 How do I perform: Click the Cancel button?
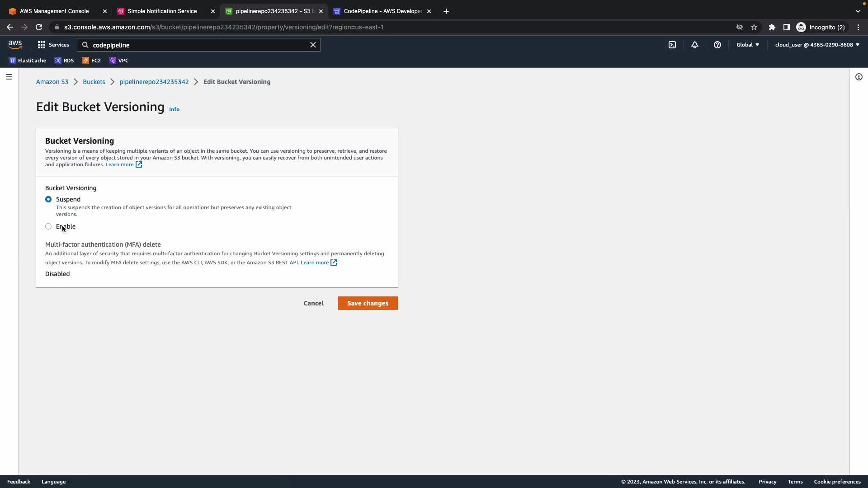pos(313,303)
